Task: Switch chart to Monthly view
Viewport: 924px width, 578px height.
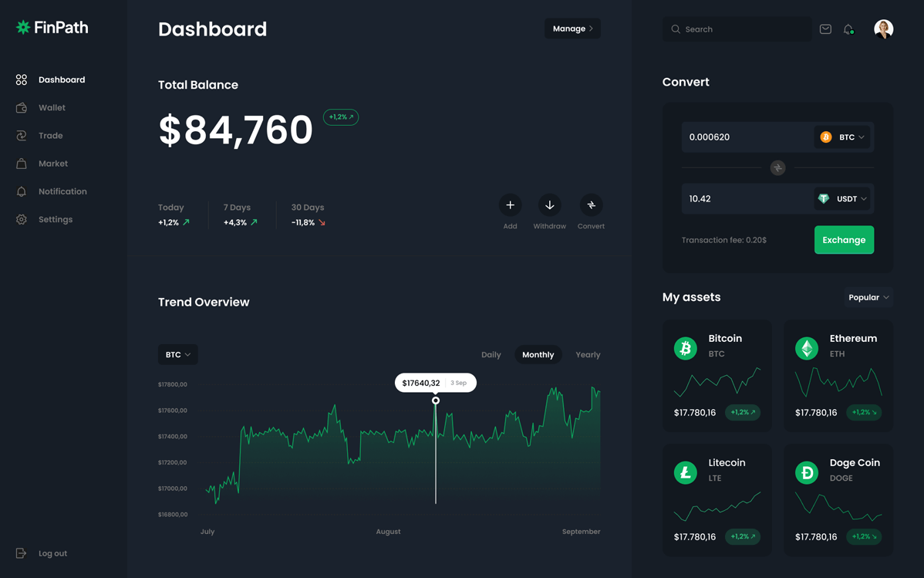Action: [538, 355]
